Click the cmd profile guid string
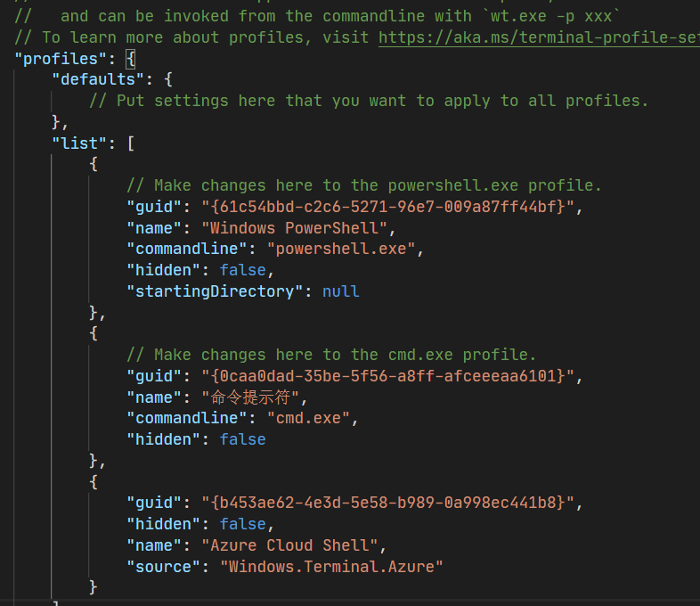 point(387,376)
